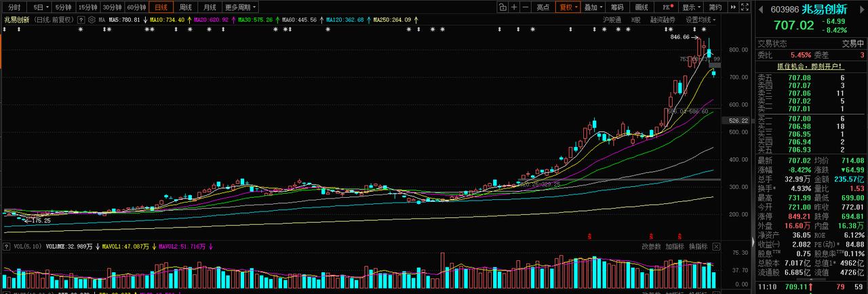This screenshot has width=868, height=294.
Task: Click the 融资融券 label
Action: [663, 20]
